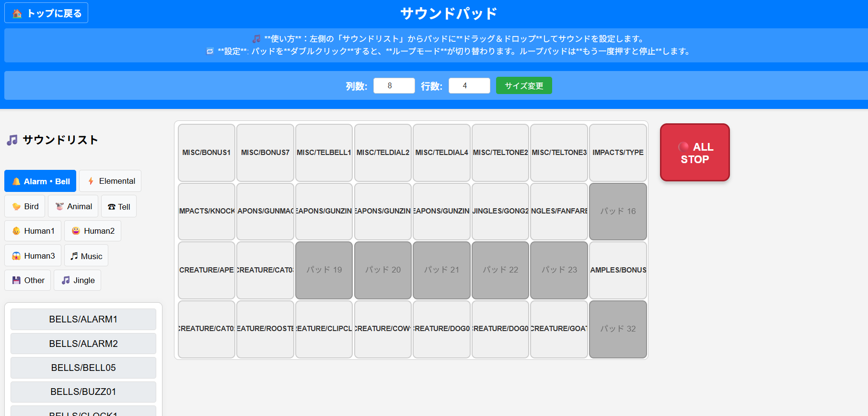Tap the MISC/TELTONE2 pad
868x416 pixels.
coord(500,153)
